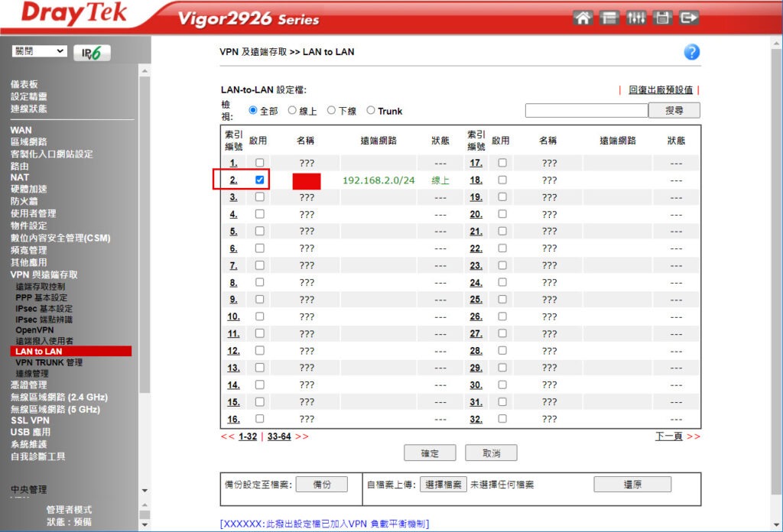Enable checkbox for profile index 32
This screenshot has height=532, width=783.
[502, 419]
